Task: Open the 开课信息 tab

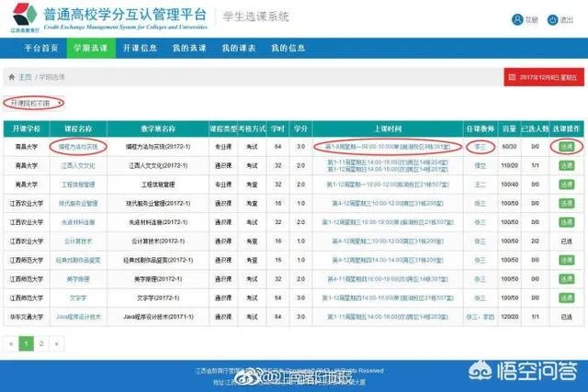Action: [x=141, y=48]
